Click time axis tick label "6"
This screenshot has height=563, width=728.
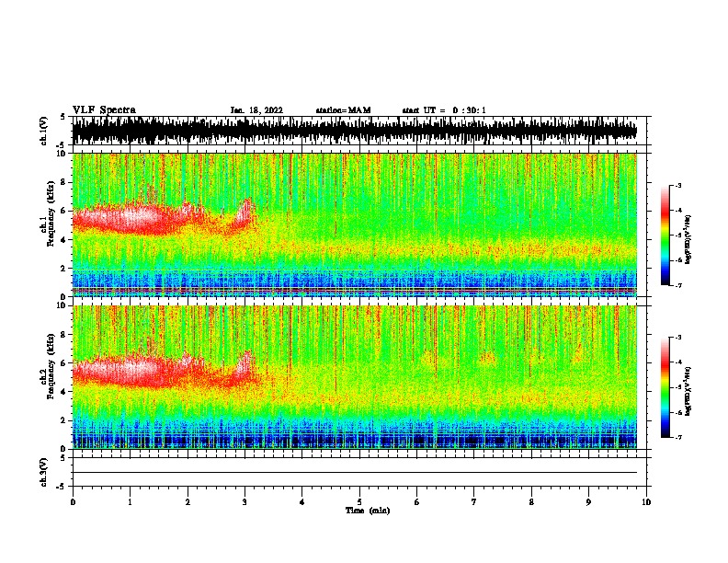(x=417, y=502)
